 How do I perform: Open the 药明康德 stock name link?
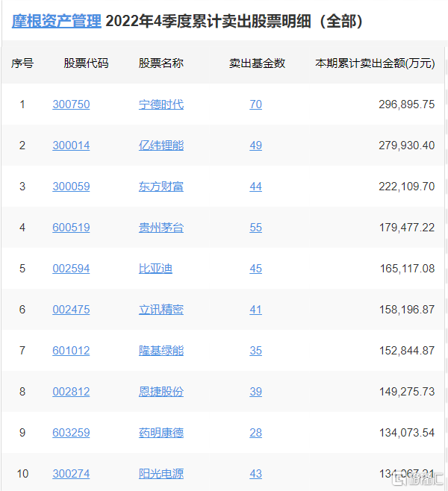161,433
